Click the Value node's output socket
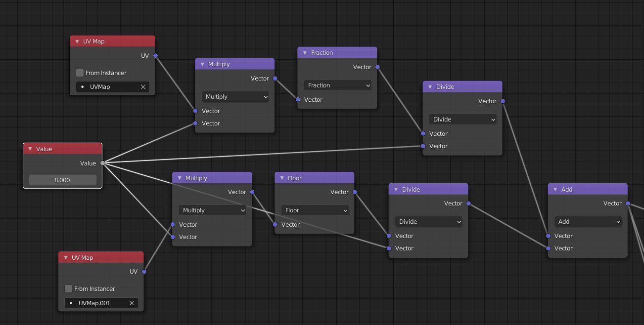This screenshot has height=325, width=644. click(x=102, y=163)
